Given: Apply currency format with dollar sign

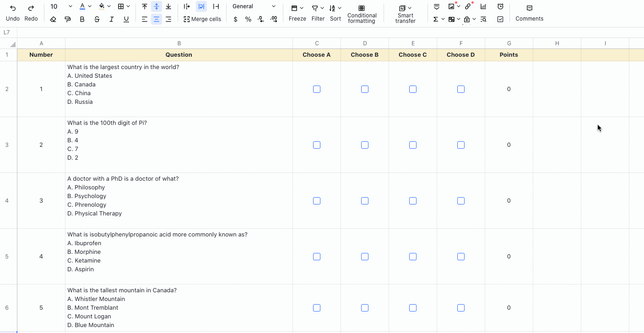Looking at the screenshot, I should pos(235,19).
